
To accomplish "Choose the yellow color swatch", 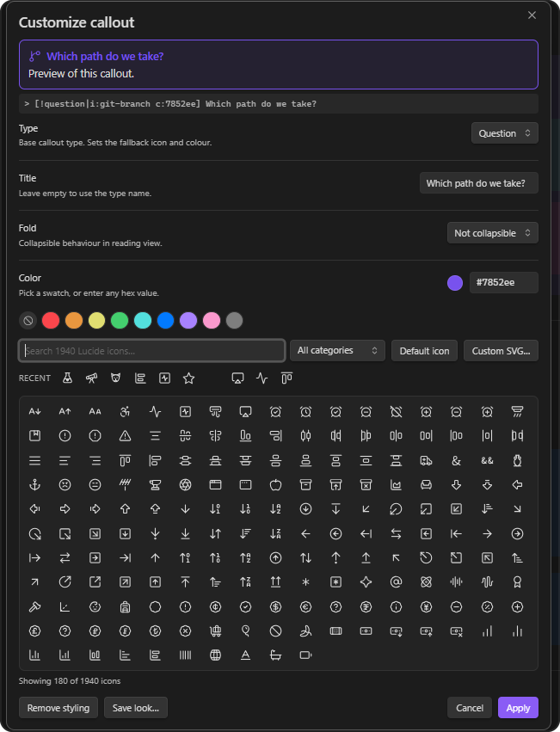I will click(96, 321).
